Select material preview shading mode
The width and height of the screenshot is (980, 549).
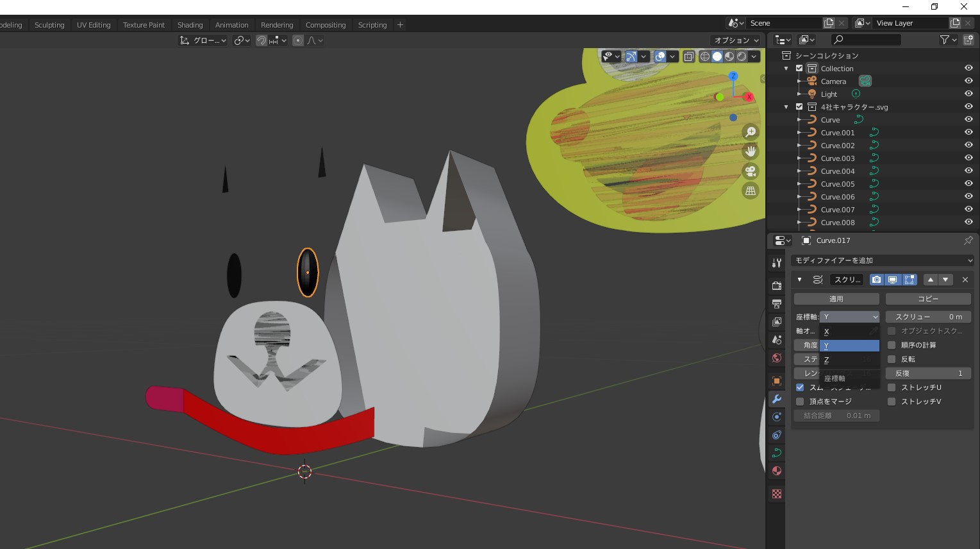point(729,56)
